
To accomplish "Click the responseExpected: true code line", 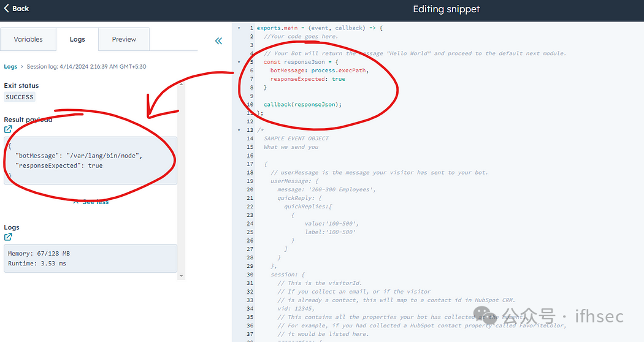I will coord(308,79).
